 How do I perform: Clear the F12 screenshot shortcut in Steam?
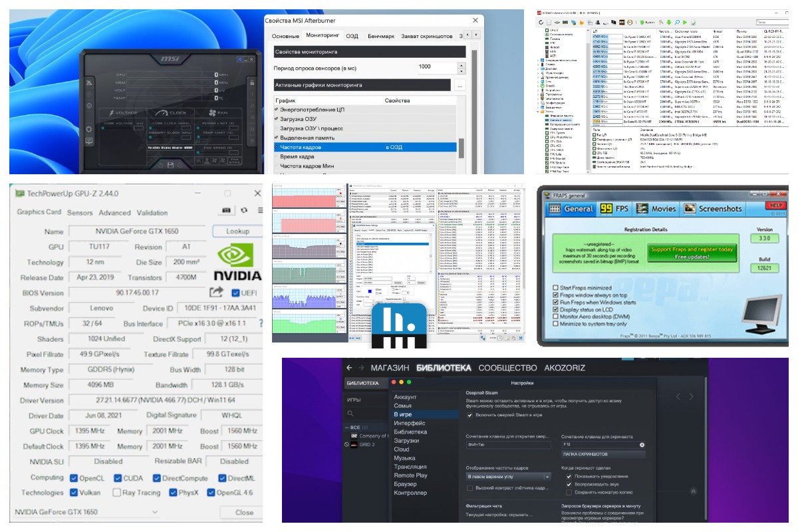click(x=642, y=444)
